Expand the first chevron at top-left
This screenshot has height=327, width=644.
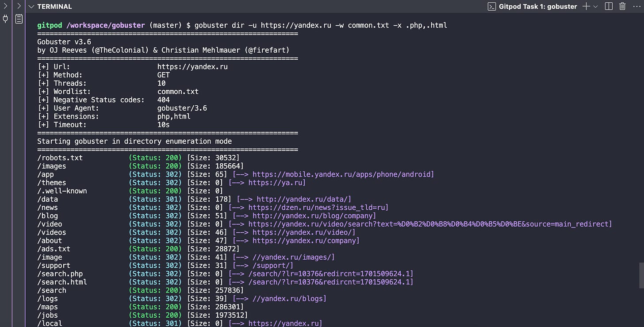point(5,6)
